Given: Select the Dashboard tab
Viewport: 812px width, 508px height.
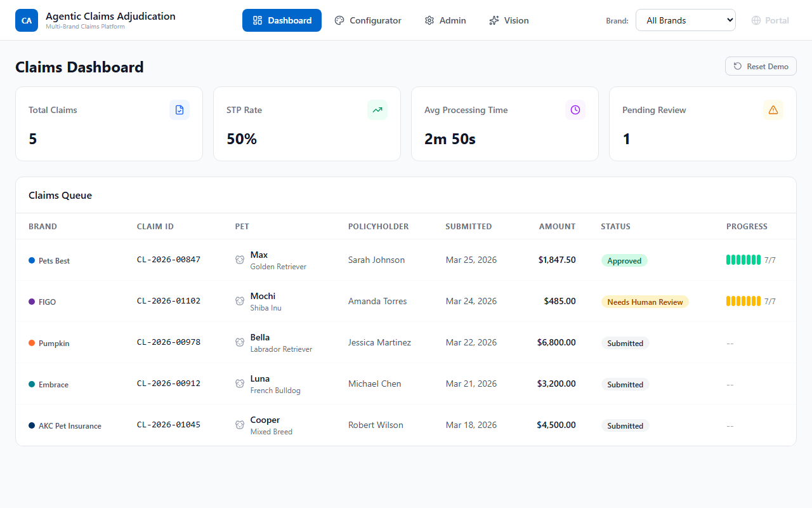Looking at the screenshot, I should point(282,20).
